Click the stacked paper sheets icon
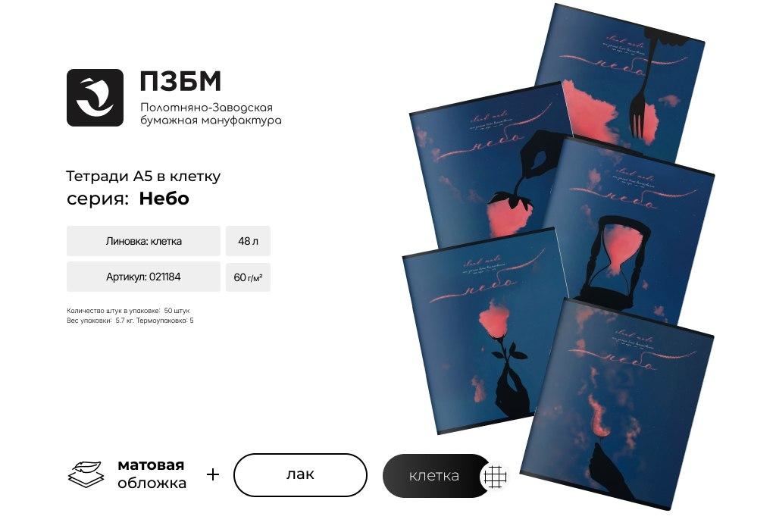 (x=86, y=474)
